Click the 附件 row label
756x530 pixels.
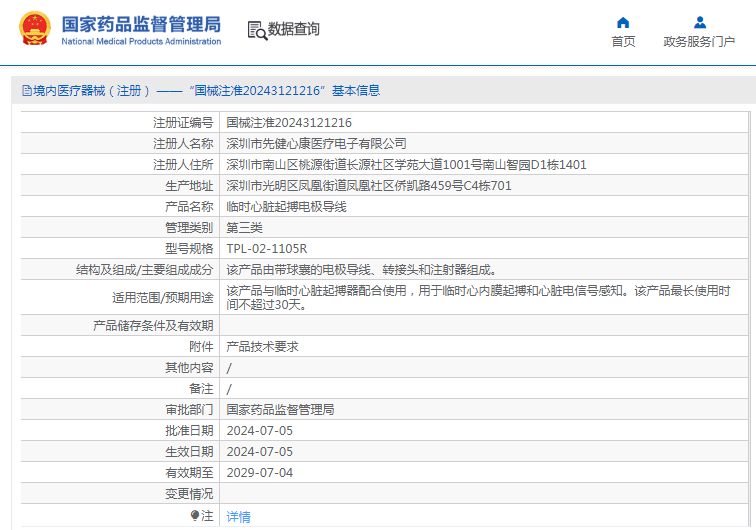pyautogui.click(x=201, y=347)
